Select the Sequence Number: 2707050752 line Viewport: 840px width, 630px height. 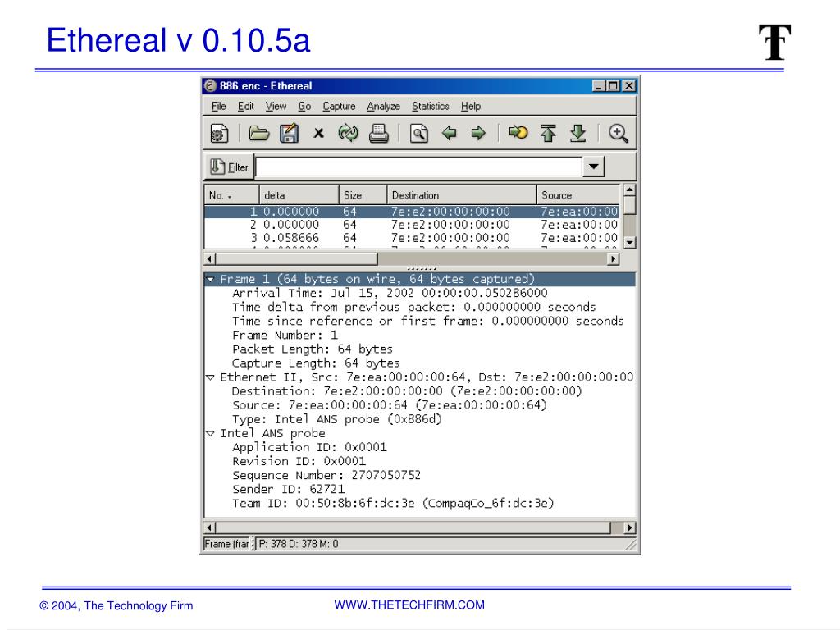point(326,475)
